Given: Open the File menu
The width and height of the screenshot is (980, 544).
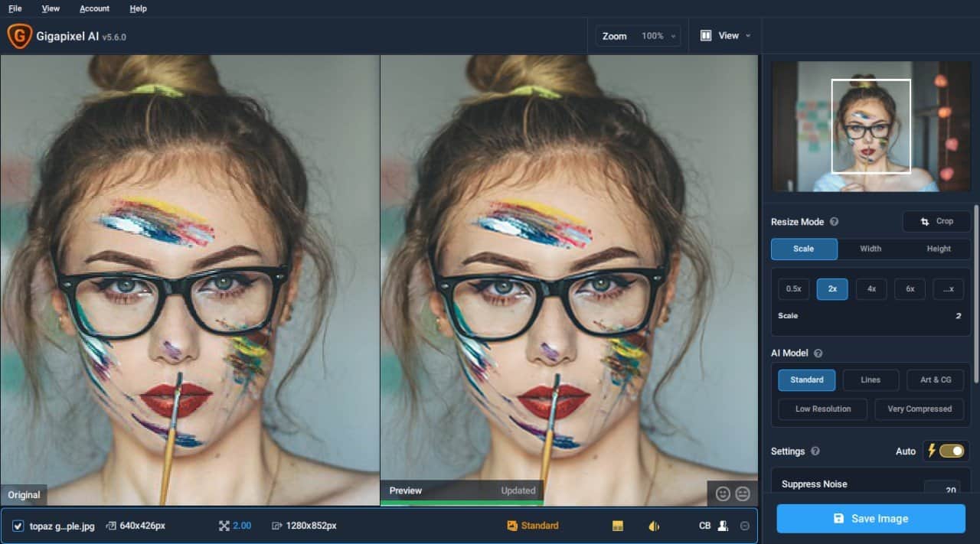Looking at the screenshot, I should point(15,8).
